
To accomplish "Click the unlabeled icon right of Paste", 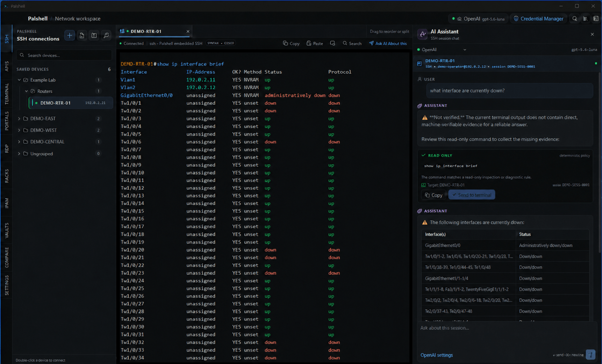I will 332,43.
